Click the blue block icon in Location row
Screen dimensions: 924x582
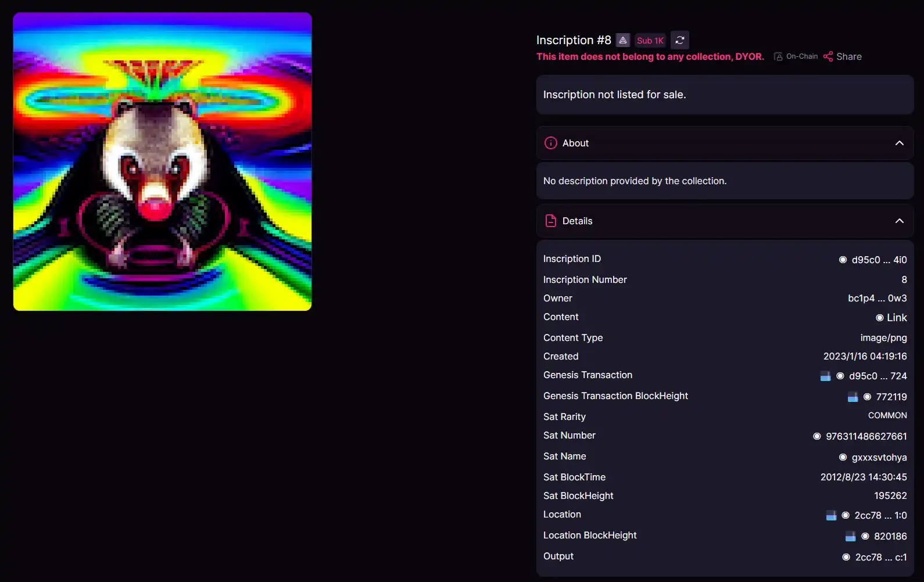pos(831,516)
